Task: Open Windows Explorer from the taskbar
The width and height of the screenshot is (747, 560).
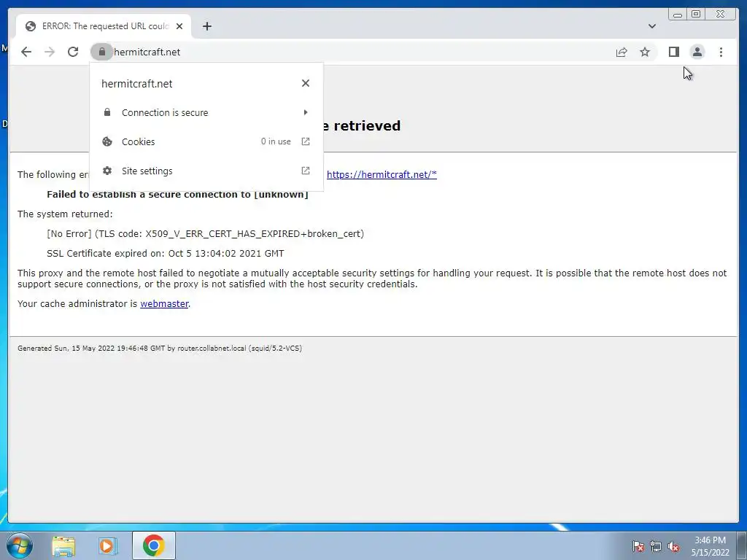Action: pos(63,545)
